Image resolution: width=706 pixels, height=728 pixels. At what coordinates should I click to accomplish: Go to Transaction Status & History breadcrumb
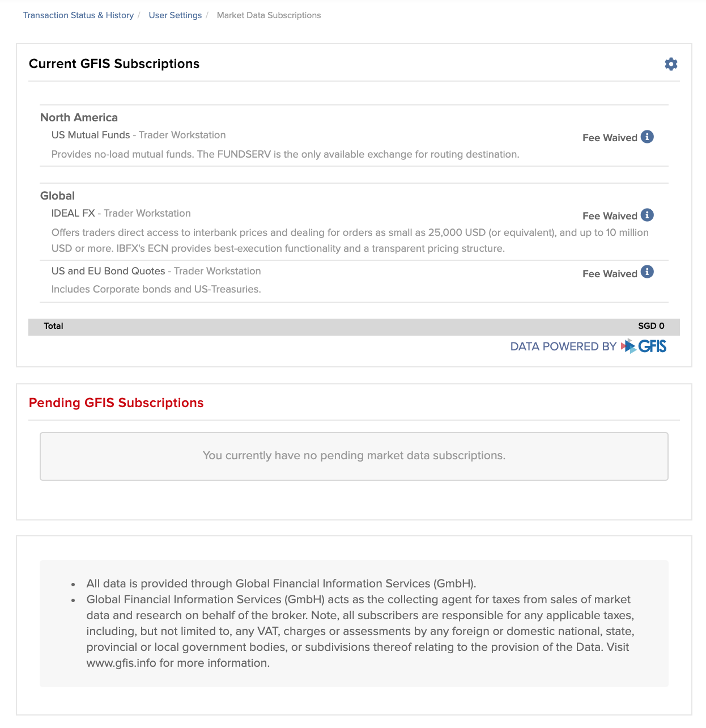(x=78, y=15)
